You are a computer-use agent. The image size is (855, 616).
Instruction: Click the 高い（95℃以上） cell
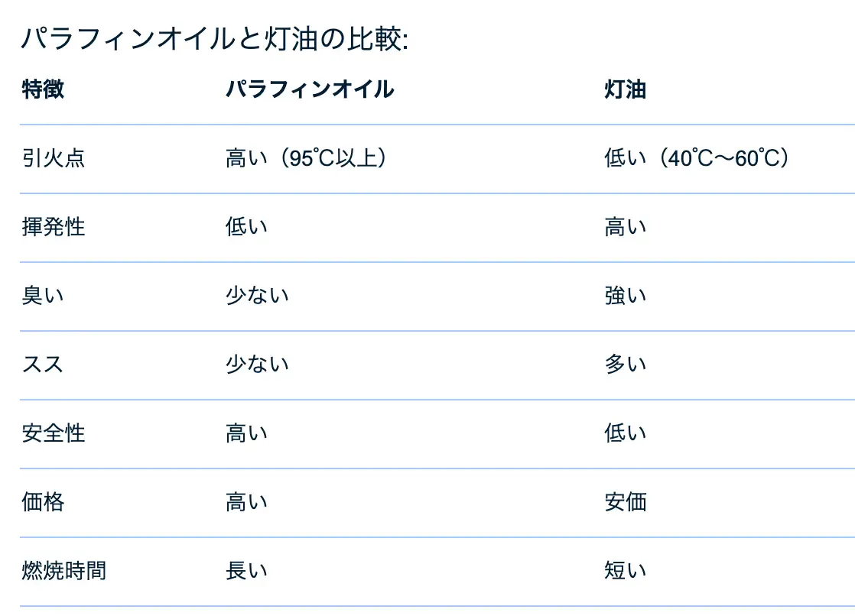tap(304, 158)
